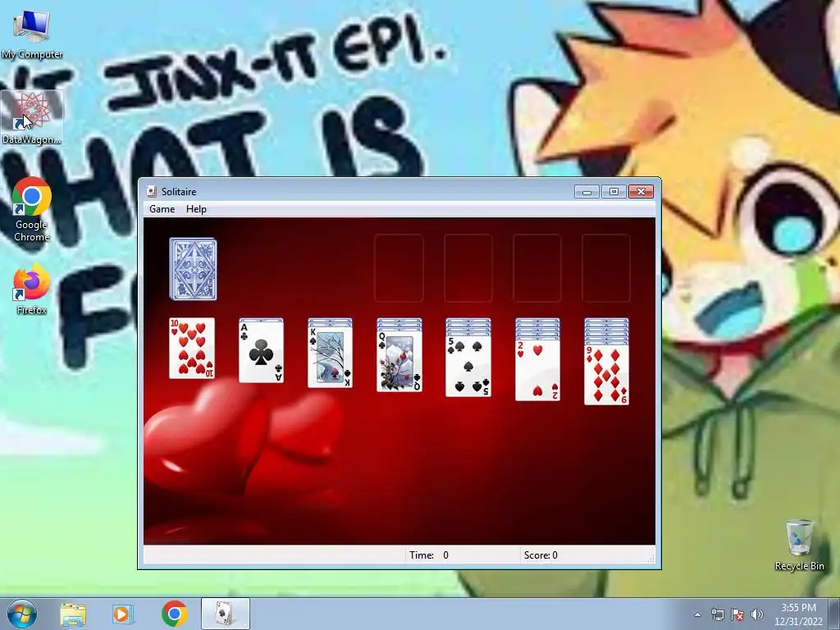Select the queen of spades card

click(399, 361)
